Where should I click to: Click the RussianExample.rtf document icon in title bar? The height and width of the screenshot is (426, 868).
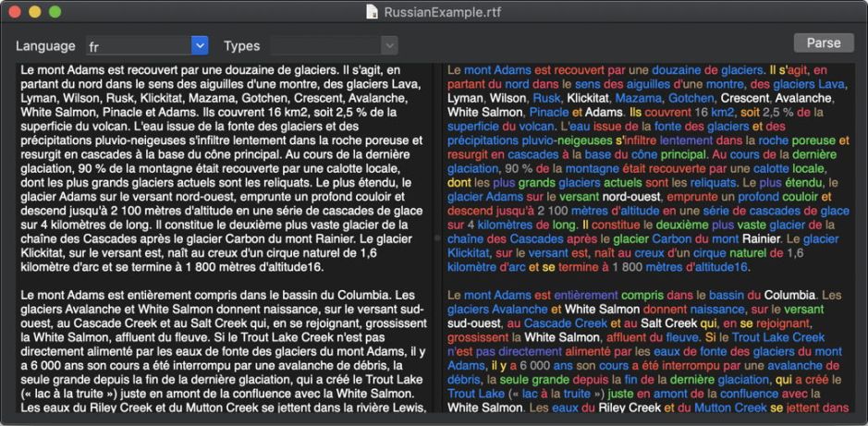click(x=372, y=12)
